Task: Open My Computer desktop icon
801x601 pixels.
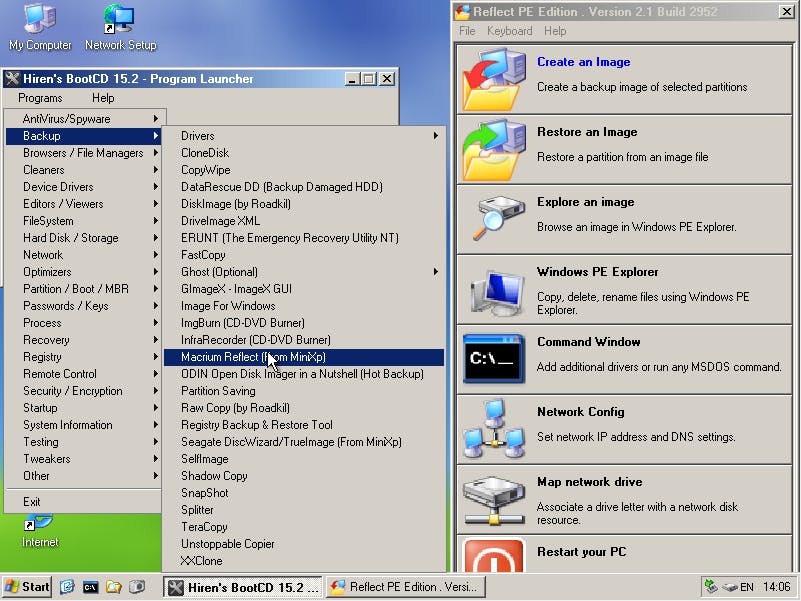Action: (40, 27)
